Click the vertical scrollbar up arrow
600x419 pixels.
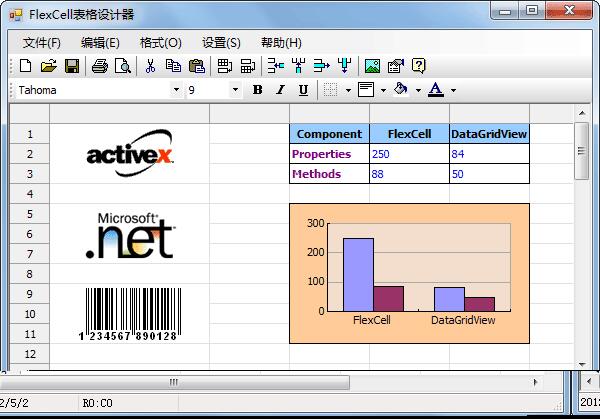click(x=582, y=113)
